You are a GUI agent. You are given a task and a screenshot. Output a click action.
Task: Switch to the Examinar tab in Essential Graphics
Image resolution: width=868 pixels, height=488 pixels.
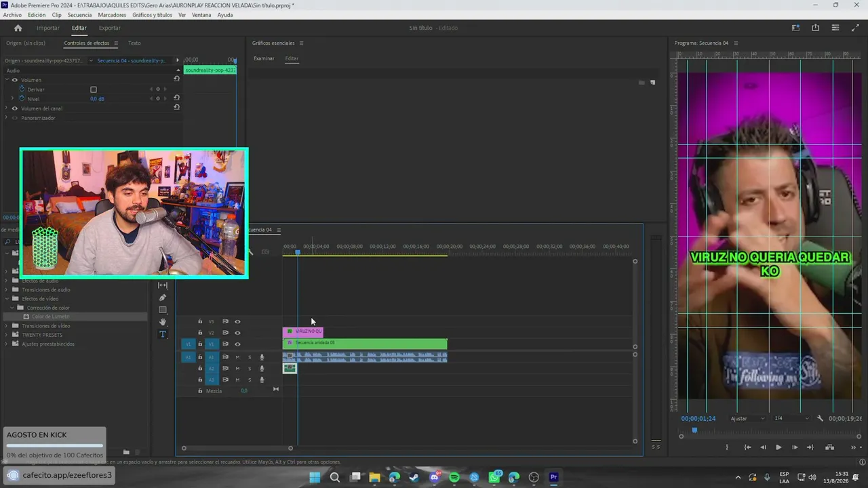pyautogui.click(x=264, y=59)
